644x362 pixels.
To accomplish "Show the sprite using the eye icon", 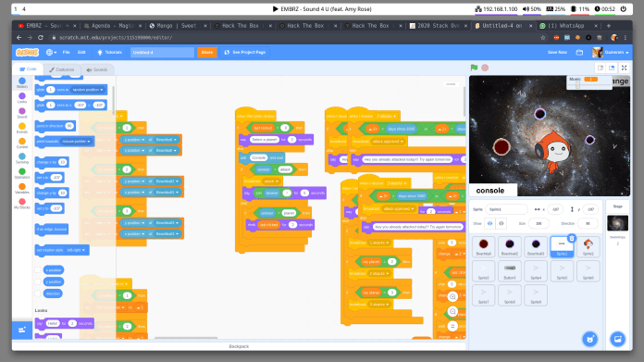I will [x=489, y=223].
